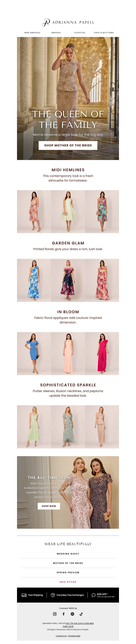View the pink ruffle jumpsuit thumbnail
The image size is (136, 644).
pyautogui.click(x=102, y=353)
